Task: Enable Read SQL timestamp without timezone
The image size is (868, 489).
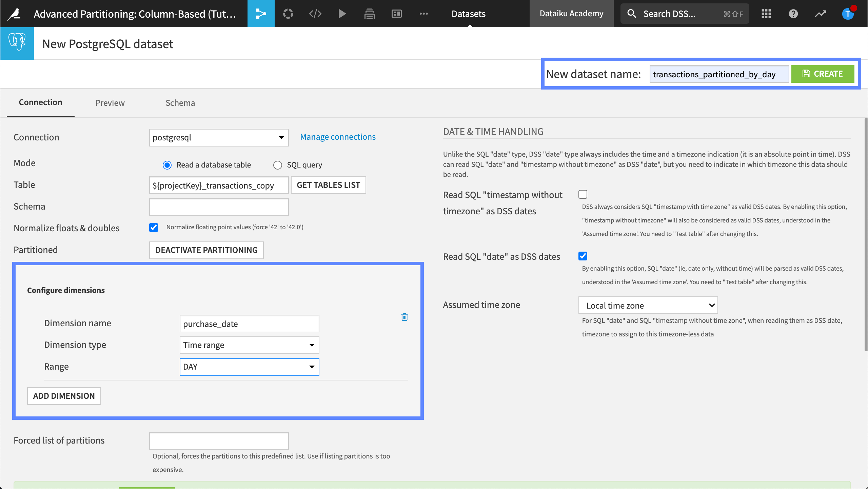Action: [x=583, y=194]
